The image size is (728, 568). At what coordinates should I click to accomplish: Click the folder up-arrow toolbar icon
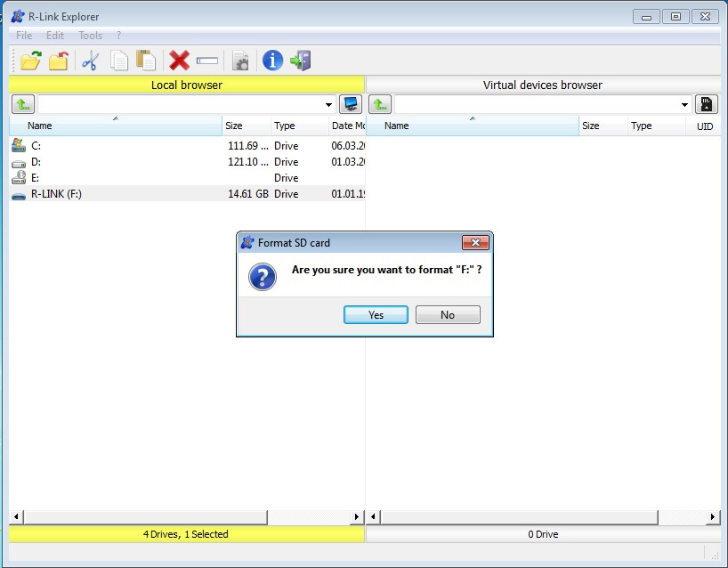[x=59, y=61]
